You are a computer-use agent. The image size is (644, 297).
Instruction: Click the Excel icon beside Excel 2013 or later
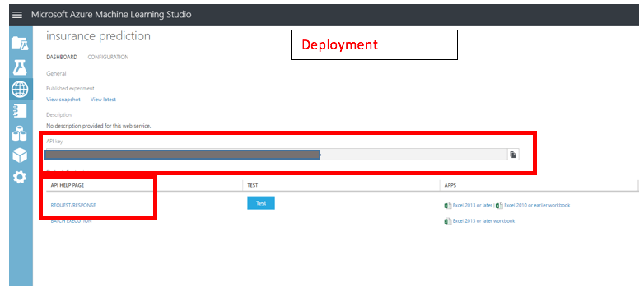[448, 205]
